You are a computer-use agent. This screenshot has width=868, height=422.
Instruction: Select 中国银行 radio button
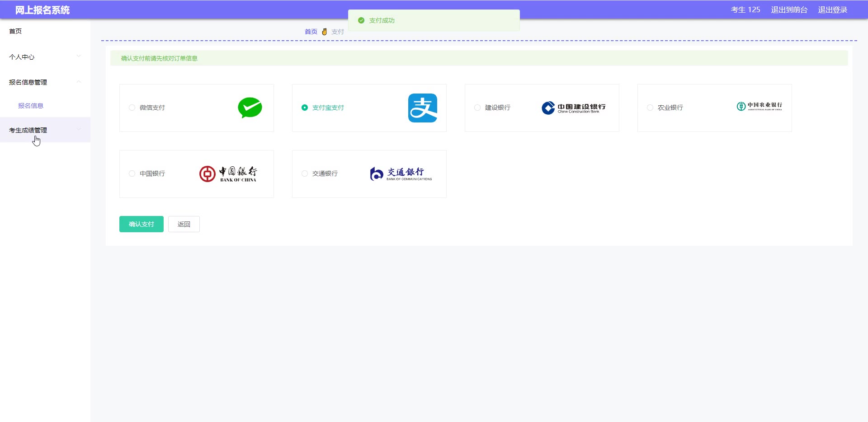(132, 173)
